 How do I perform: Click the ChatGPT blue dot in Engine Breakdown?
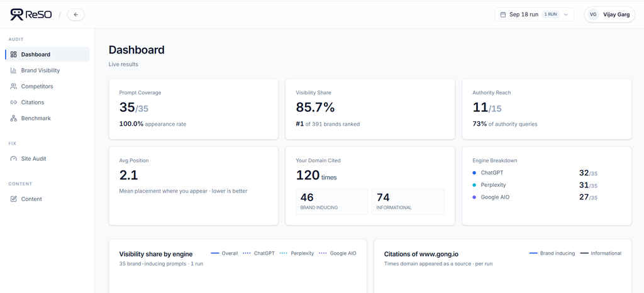474,173
